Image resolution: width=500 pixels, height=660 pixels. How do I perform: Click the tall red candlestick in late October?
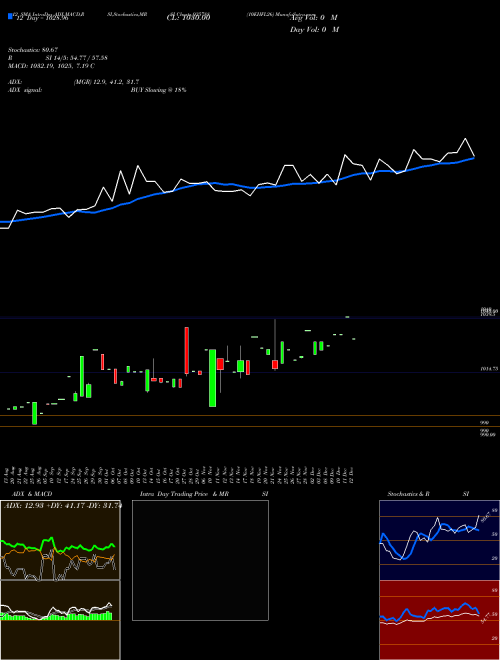(x=186, y=350)
